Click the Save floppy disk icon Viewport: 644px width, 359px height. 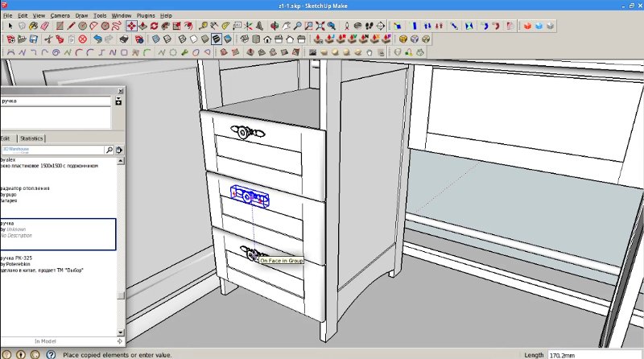click(34, 39)
